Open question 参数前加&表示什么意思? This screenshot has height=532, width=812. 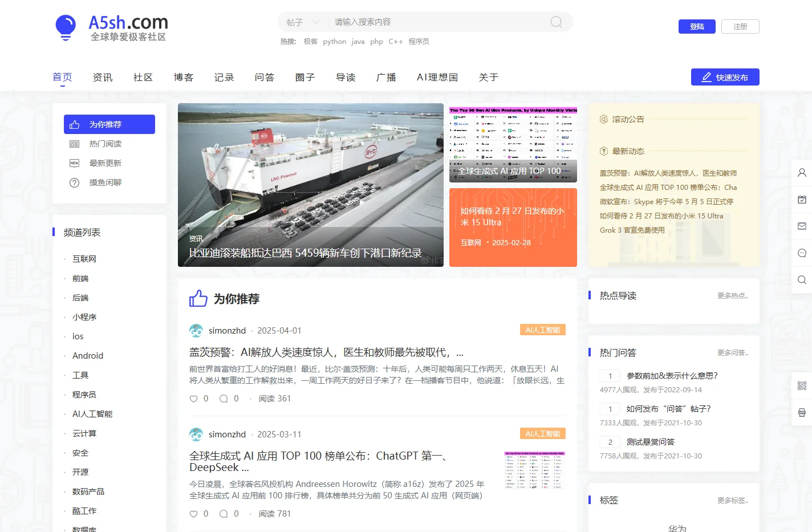(672, 376)
